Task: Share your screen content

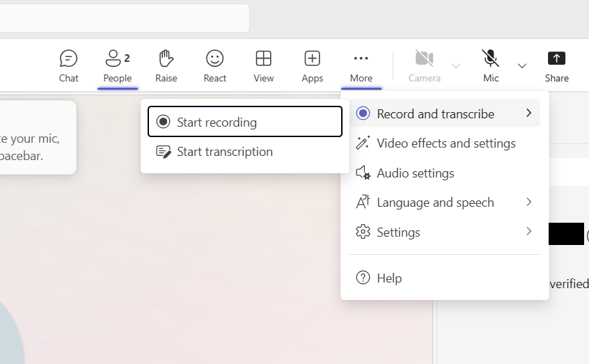Action: click(x=556, y=66)
